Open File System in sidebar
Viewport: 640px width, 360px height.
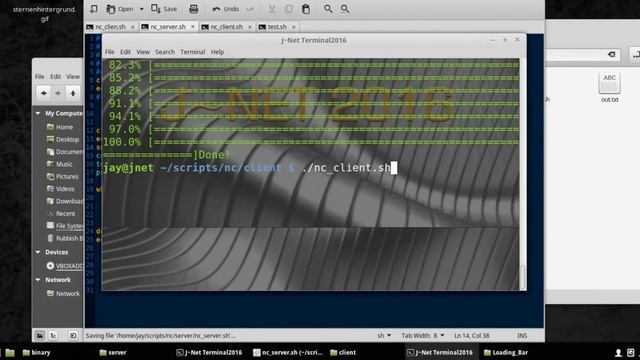click(64, 226)
